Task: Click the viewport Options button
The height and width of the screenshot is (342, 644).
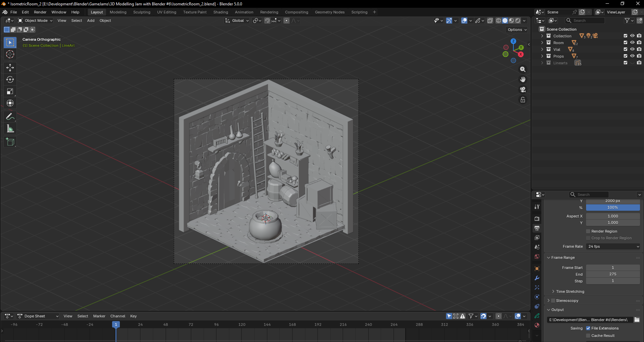Action: 517,30
